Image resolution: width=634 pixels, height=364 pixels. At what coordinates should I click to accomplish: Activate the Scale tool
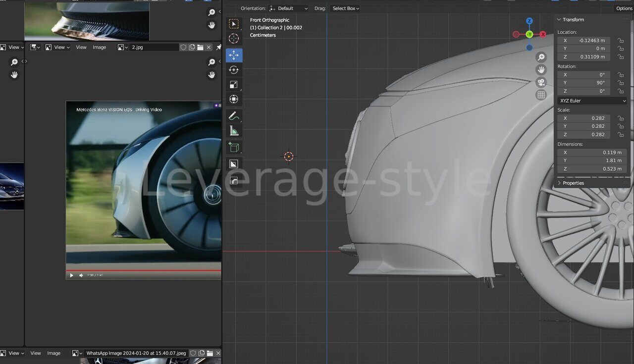point(234,85)
